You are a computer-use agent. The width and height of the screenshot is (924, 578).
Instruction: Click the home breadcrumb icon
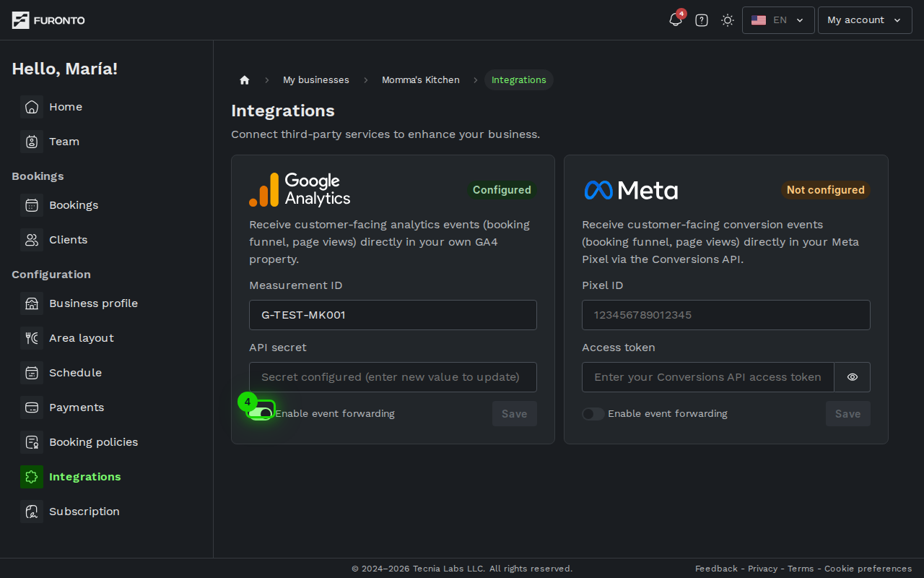click(x=245, y=80)
